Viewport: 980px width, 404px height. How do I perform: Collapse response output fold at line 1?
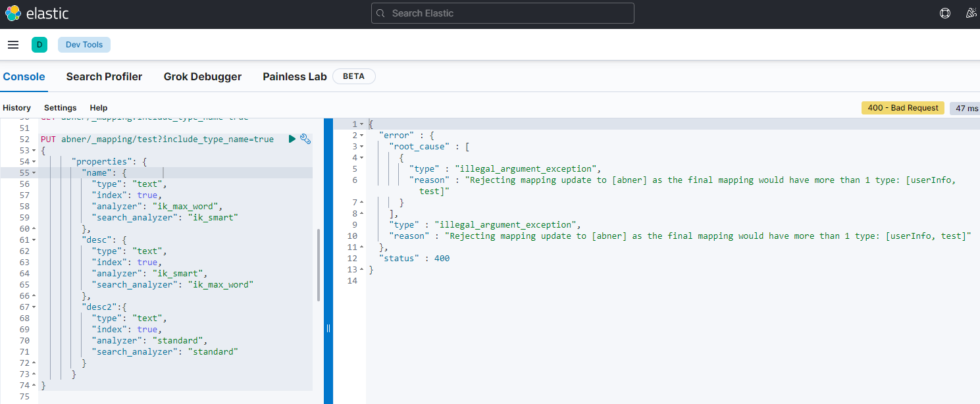(x=362, y=124)
